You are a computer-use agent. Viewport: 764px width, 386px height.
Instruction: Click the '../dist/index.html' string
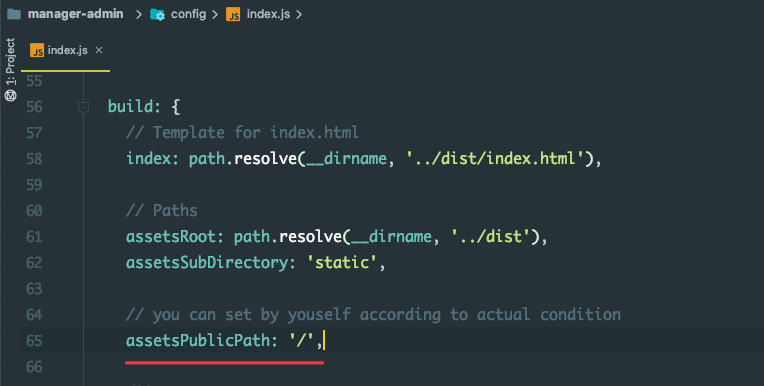tap(495, 158)
